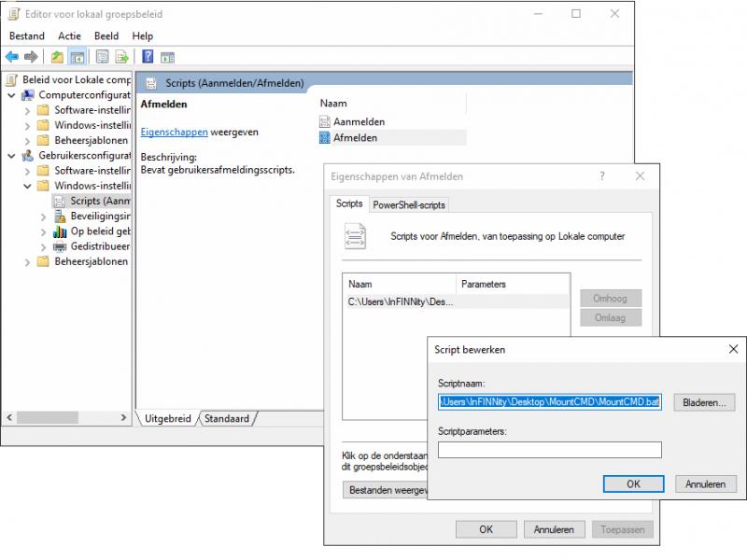Switch to the Standaard view tab
747x560 pixels.
227,419
